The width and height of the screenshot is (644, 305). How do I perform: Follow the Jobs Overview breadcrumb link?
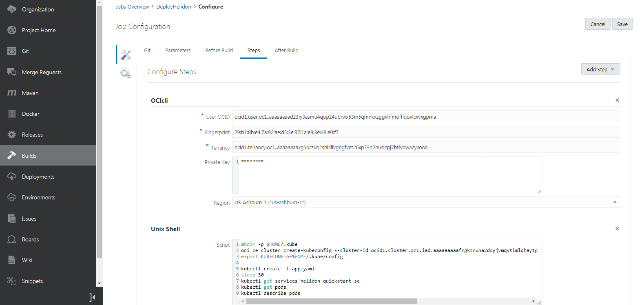tap(132, 7)
